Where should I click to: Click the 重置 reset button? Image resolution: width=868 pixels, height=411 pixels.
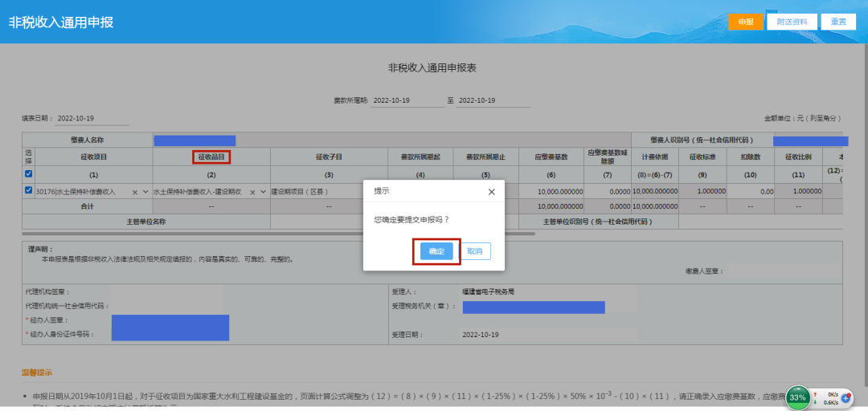[x=838, y=22]
